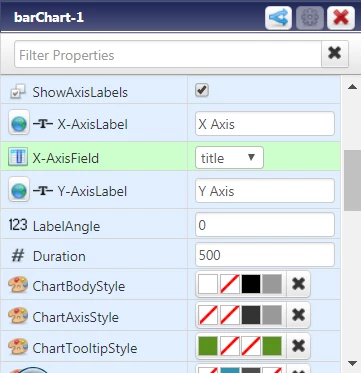361x373 pixels.
Task: Click the Duration property name
Action: click(59, 256)
